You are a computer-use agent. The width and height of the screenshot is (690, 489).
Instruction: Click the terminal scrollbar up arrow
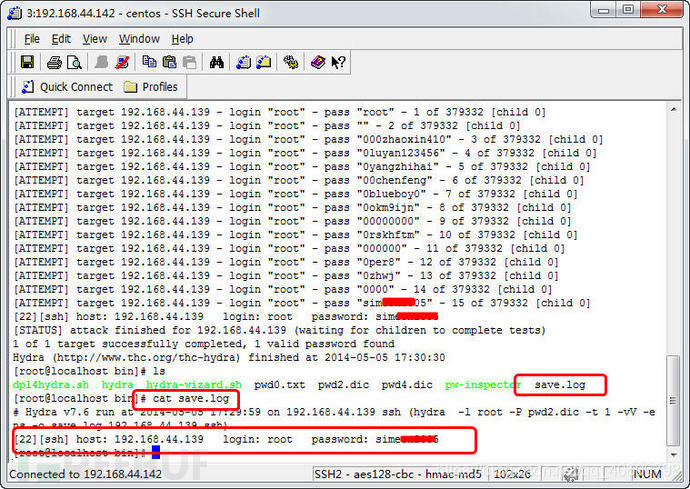[673, 109]
